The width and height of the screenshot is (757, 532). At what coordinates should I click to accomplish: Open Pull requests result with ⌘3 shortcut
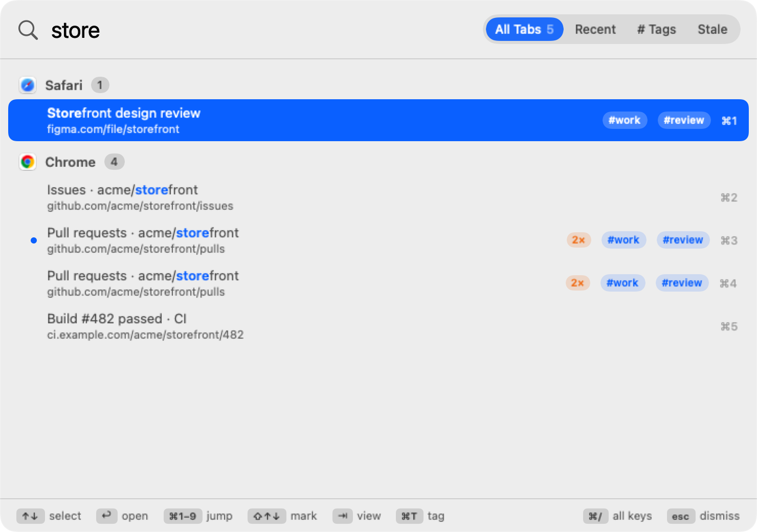point(379,240)
